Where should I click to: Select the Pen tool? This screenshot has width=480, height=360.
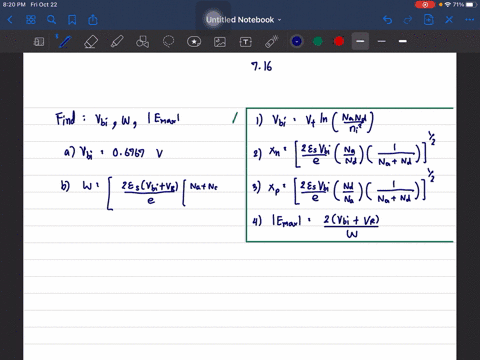(64, 41)
